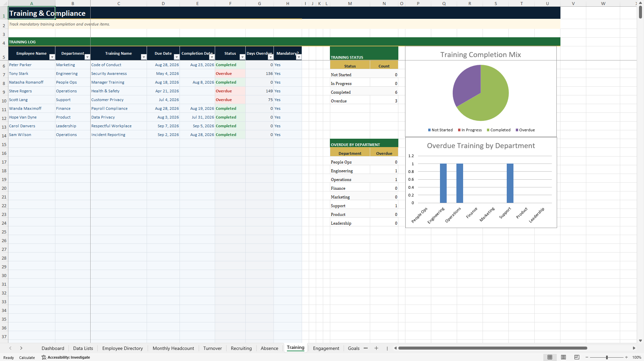This screenshot has width=644, height=361.
Task: Switch to the Turnover sheet tab
Action: click(x=212, y=348)
